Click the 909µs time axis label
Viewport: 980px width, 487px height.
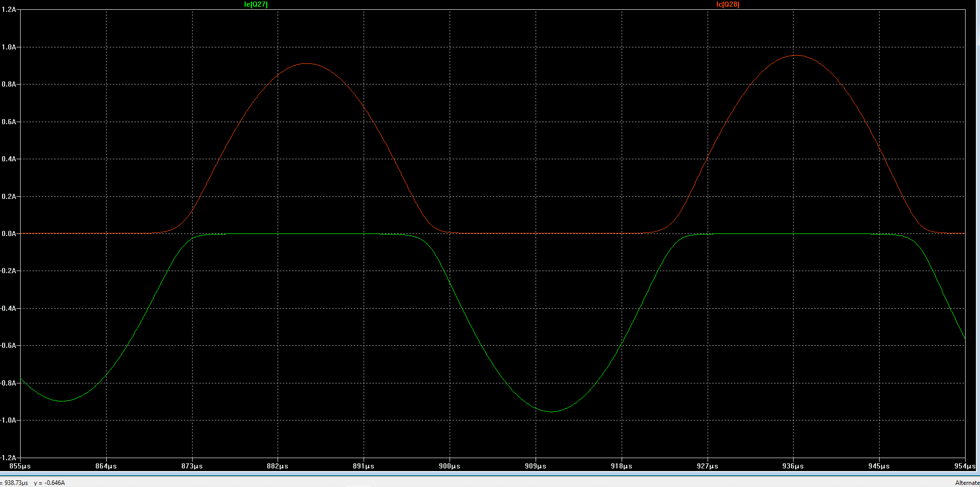tap(536, 466)
